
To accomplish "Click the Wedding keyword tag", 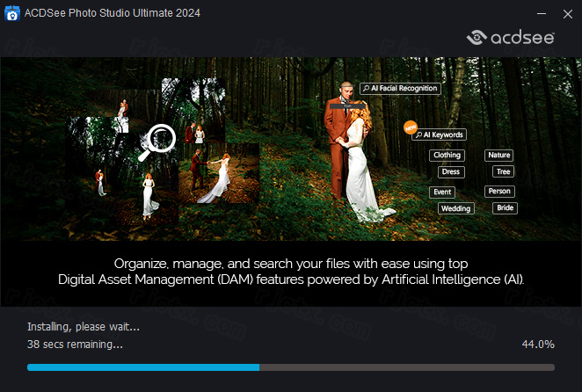I will [455, 209].
